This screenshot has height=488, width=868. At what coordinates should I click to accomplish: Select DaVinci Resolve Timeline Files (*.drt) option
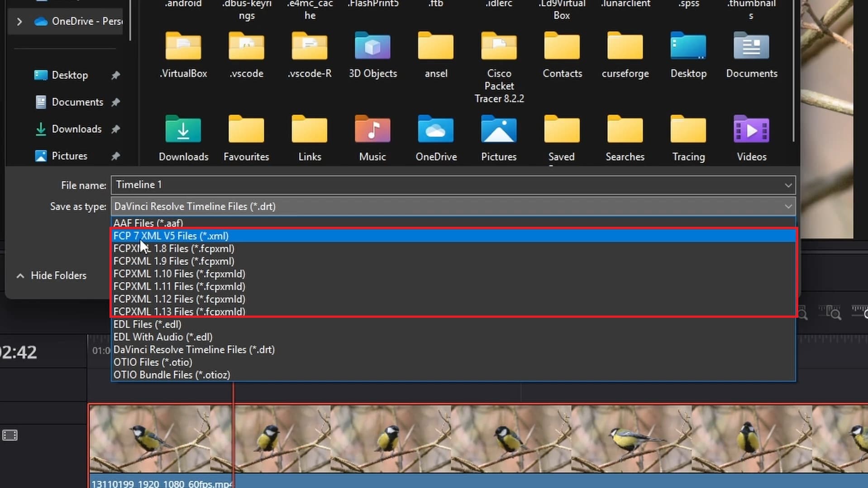453,350
